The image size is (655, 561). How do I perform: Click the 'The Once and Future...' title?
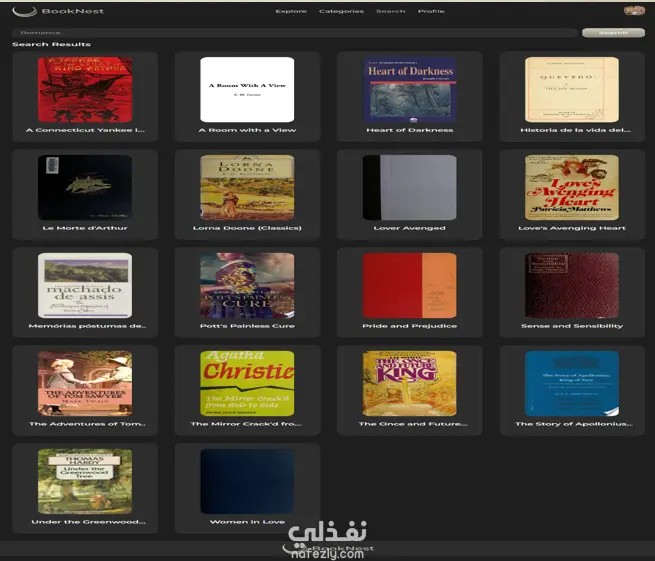[413, 424]
